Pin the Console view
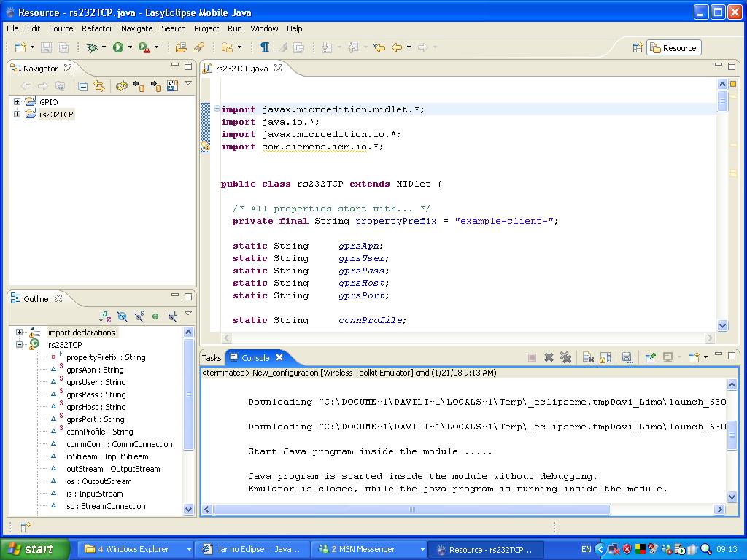Screen dimensions: 747x560 pos(650,357)
